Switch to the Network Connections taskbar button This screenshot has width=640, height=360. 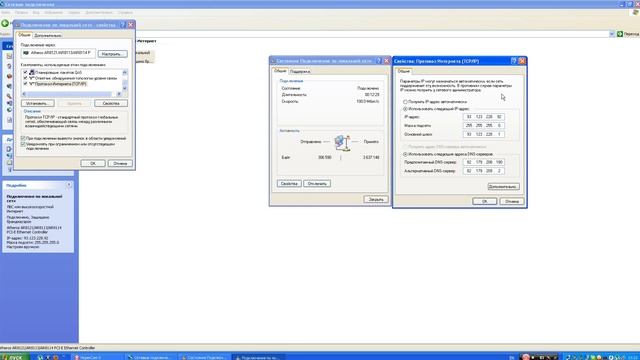pos(151,357)
